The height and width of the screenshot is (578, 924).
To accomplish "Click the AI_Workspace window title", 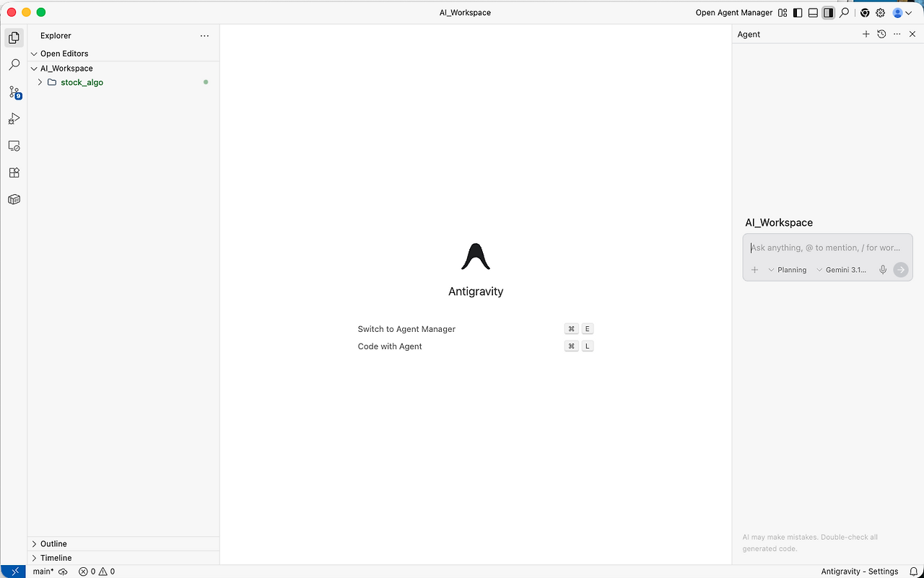I will pos(465,12).
